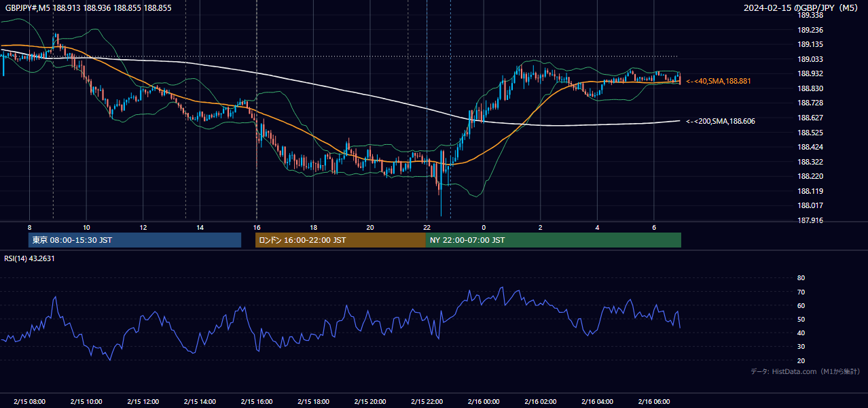
Task: Click RSI scale value 40
Action: [x=801, y=333]
